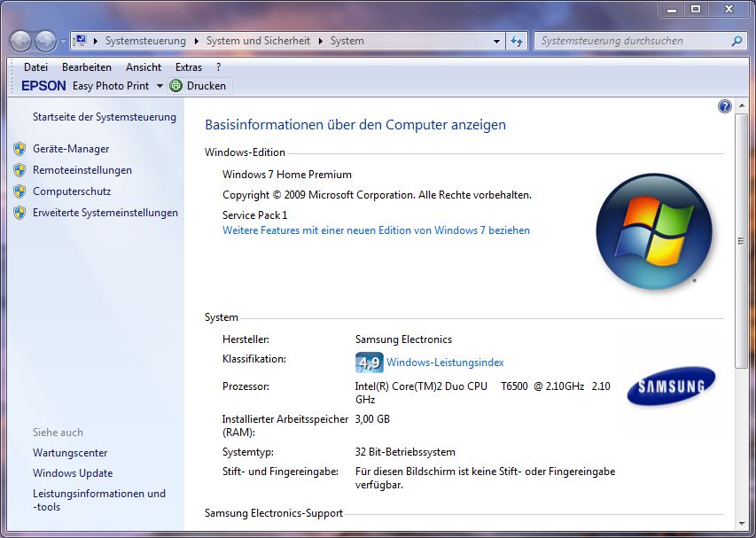Open the ? help menu
The image size is (756, 538).
(218, 67)
